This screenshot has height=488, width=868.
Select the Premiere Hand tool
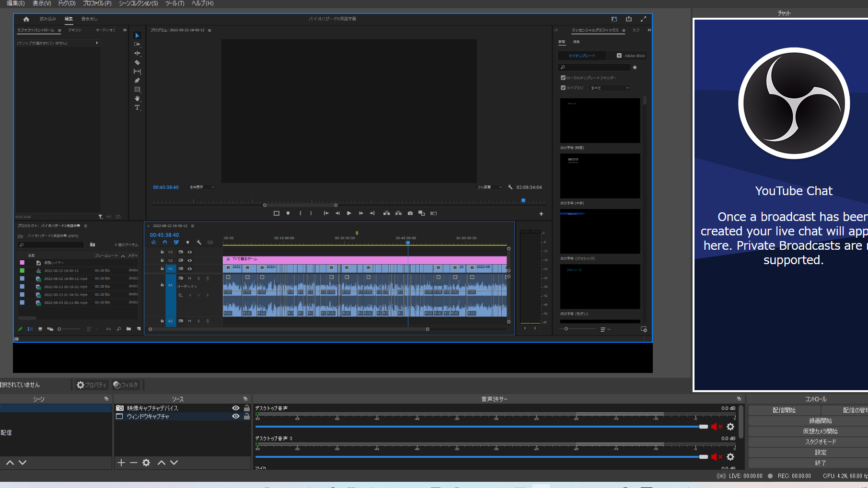pyautogui.click(x=138, y=98)
